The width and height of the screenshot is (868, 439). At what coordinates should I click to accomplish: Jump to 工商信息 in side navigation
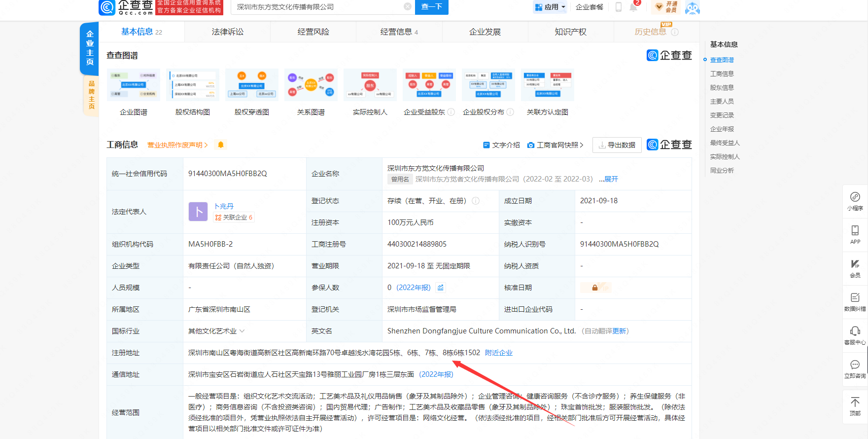click(x=722, y=73)
